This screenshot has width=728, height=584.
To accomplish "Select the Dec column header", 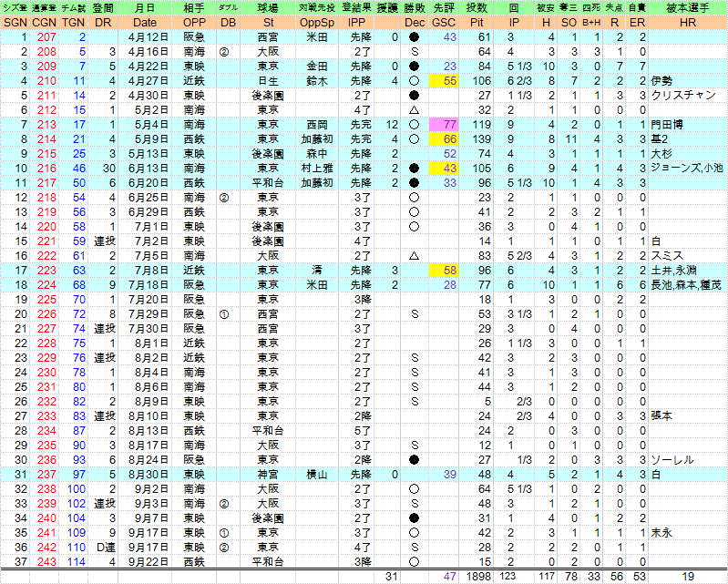I will click(415, 23).
